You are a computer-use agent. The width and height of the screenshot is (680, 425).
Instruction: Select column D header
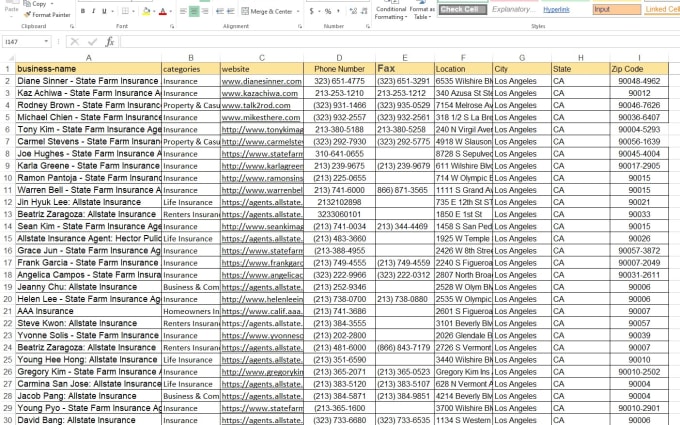339,58
